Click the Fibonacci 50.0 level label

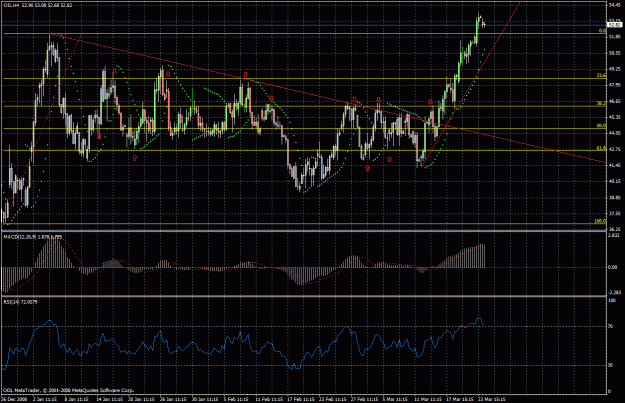click(x=601, y=125)
